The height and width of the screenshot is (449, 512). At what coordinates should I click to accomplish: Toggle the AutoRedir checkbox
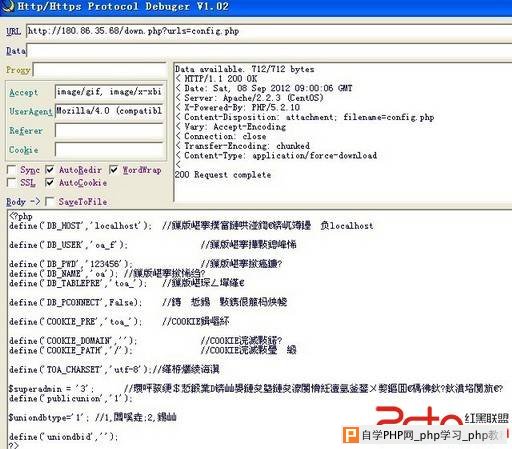pyautogui.click(x=49, y=170)
